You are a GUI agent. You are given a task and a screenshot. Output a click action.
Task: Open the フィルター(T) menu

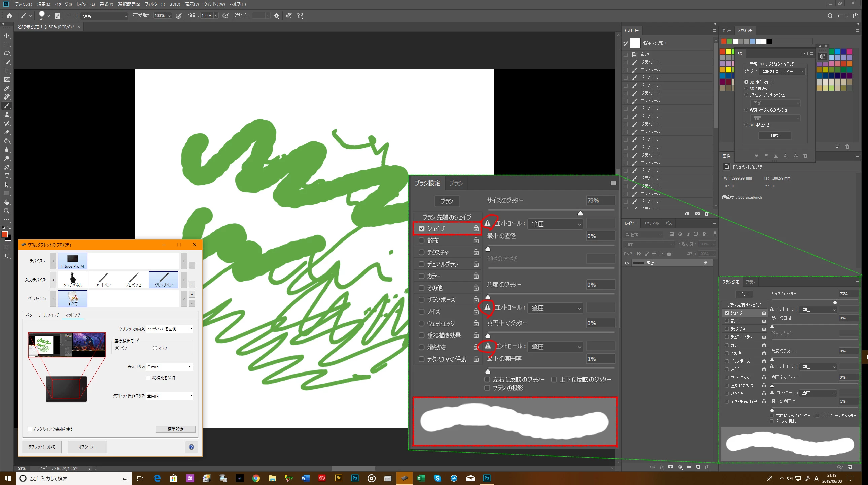(155, 4)
